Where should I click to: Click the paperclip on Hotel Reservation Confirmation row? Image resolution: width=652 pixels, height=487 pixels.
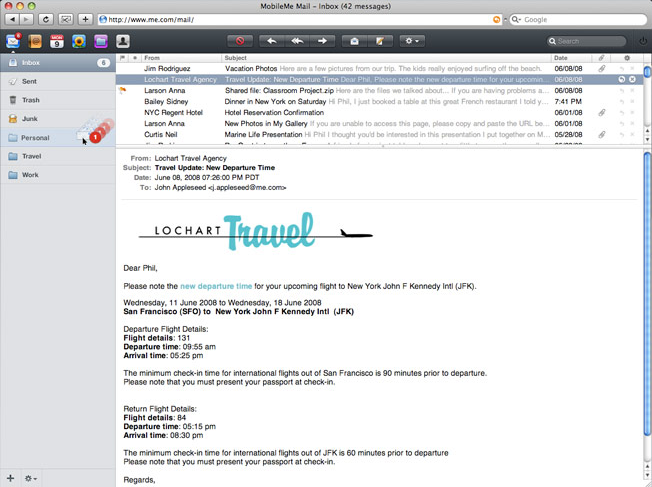point(602,113)
